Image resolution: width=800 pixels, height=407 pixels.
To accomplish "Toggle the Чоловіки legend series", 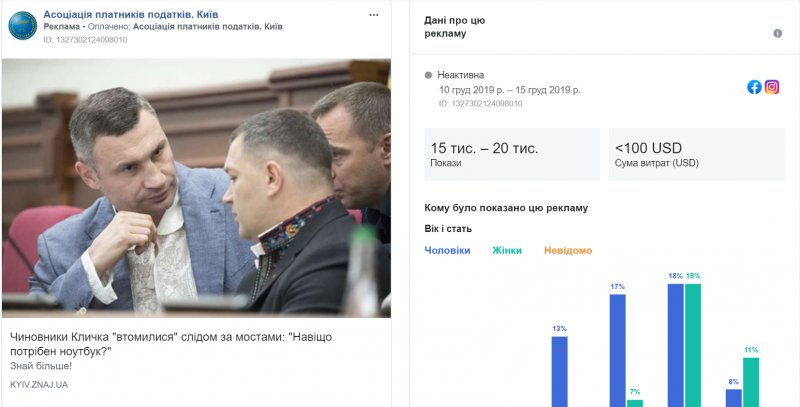I will [x=447, y=250].
